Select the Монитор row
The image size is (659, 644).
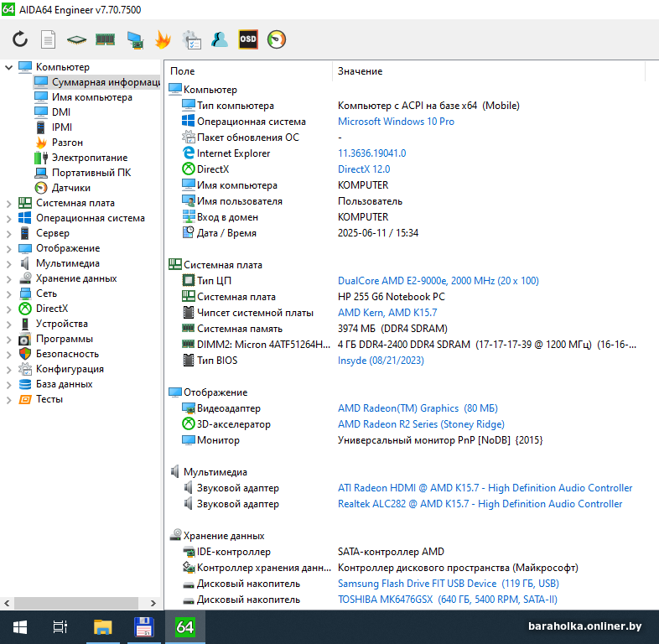pyautogui.click(x=406, y=440)
